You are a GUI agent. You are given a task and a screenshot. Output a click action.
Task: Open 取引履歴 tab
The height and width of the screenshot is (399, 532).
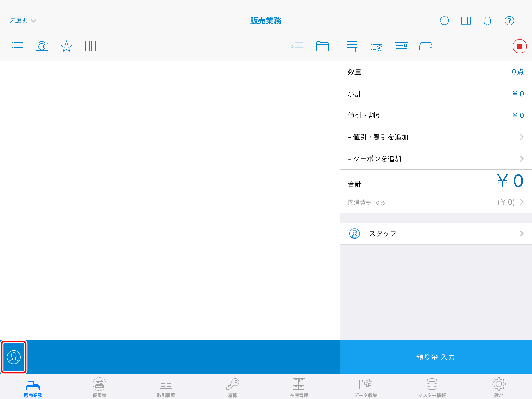tap(166, 387)
